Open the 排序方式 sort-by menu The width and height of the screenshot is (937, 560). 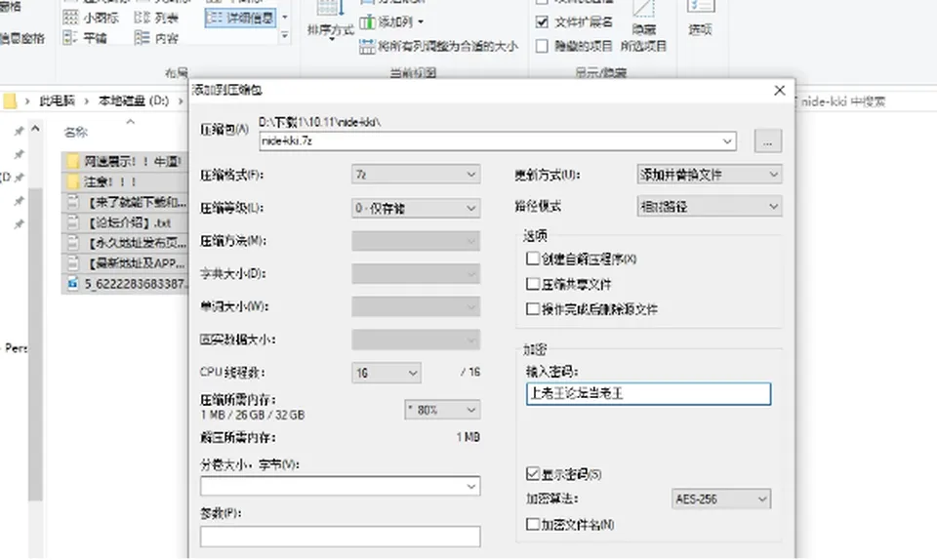[x=331, y=20]
